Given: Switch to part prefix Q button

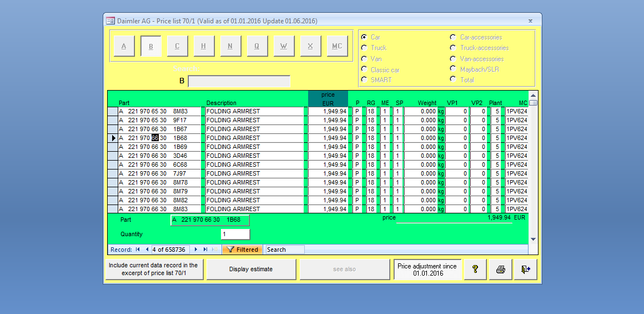Looking at the screenshot, I should click(x=257, y=46).
